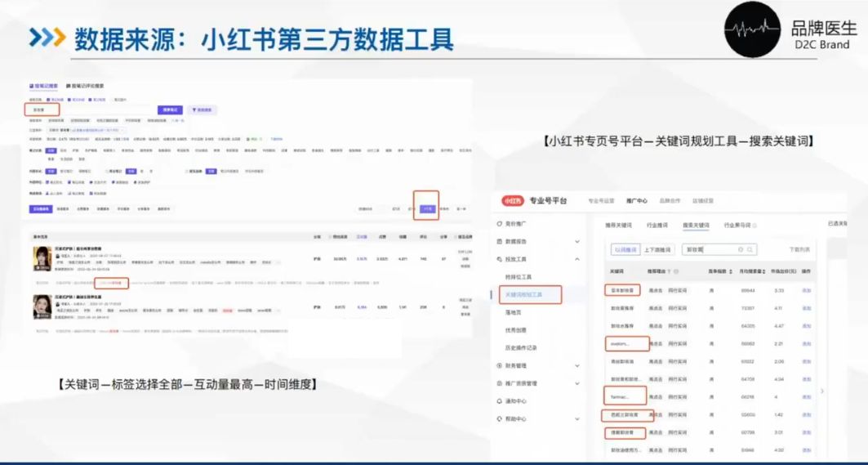The width and height of the screenshot is (868, 465).
Task: Click the magnifier icon in keyword search box
Action: coord(750,250)
